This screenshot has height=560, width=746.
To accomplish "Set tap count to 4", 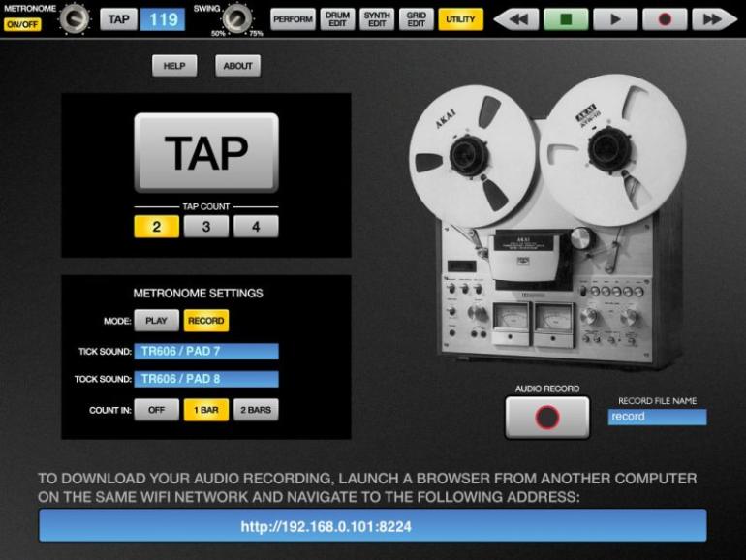I will pyautogui.click(x=256, y=227).
